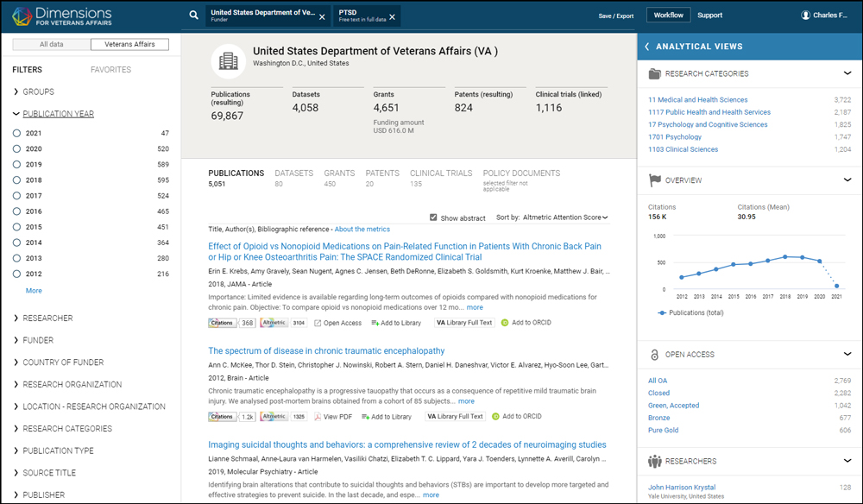863x504 pixels.
Task: Open VA Library Full Text for SPACE trial
Action: [x=464, y=323]
